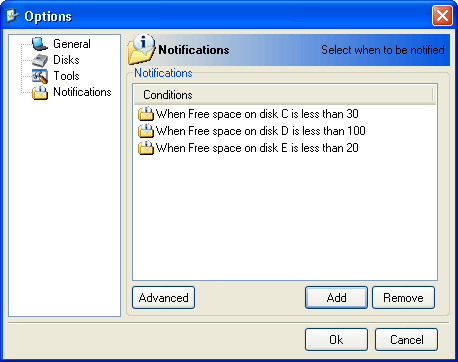Select 'When Free space on disk C is less than 30'
458x362 pixels.
[257, 114]
